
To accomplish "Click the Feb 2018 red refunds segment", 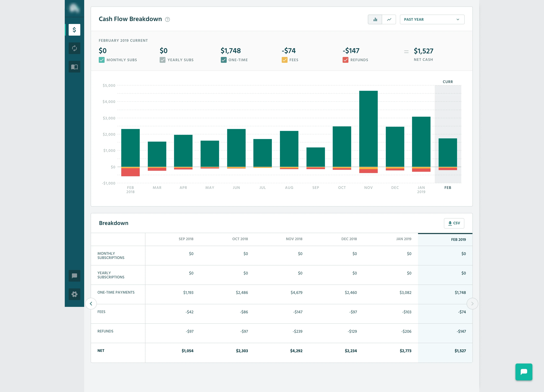I will [x=130, y=172].
